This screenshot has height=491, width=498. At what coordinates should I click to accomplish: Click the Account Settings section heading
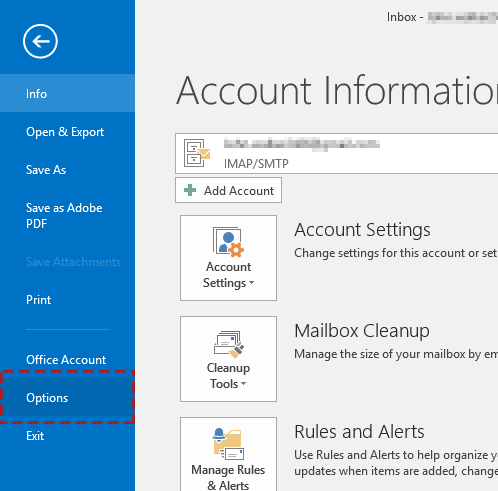(x=362, y=230)
